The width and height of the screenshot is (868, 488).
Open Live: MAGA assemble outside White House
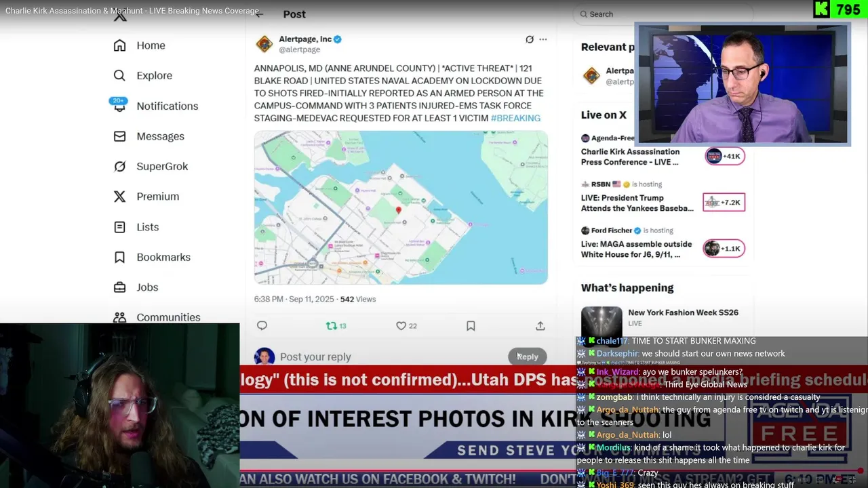636,249
